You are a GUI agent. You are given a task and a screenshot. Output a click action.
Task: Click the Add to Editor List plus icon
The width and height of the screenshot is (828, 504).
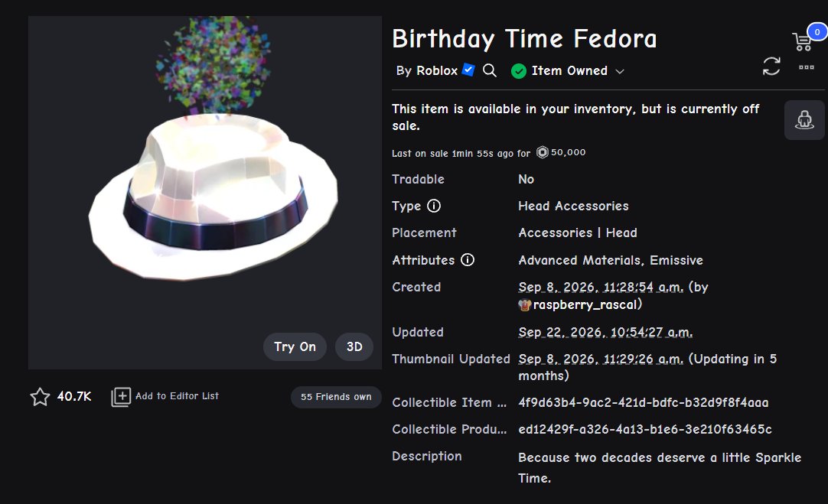pyautogui.click(x=121, y=396)
